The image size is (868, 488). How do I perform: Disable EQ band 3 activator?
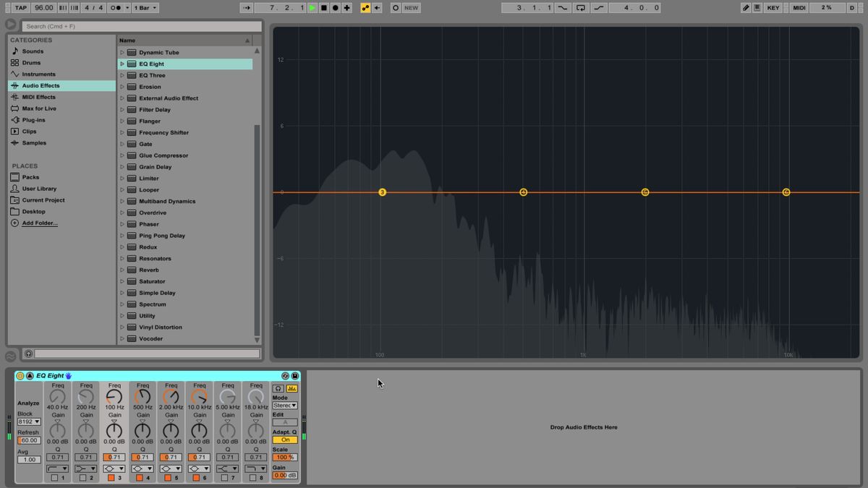(x=111, y=478)
